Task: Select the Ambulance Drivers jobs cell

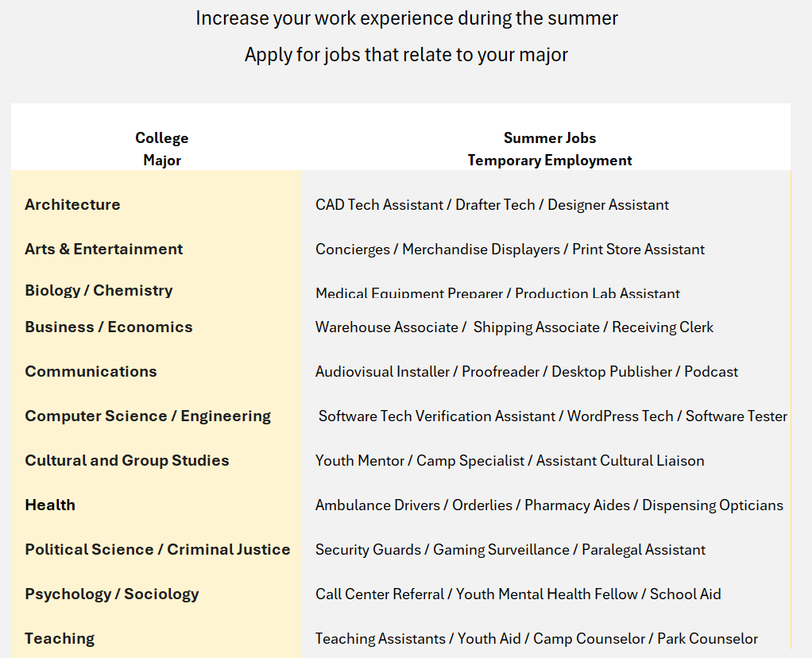Action: pyautogui.click(x=549, y=505)
